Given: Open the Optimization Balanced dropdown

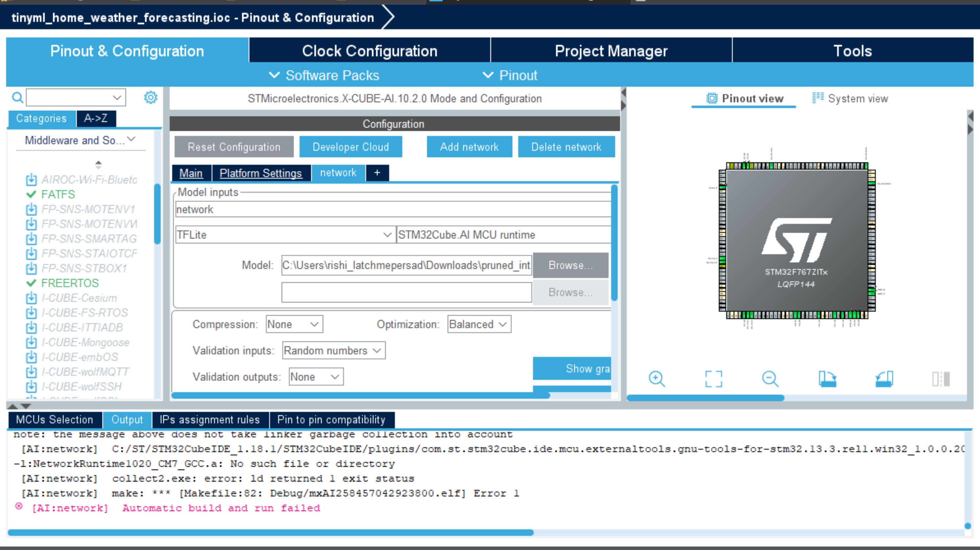Looking at the screenshot, I should point(479,324).
